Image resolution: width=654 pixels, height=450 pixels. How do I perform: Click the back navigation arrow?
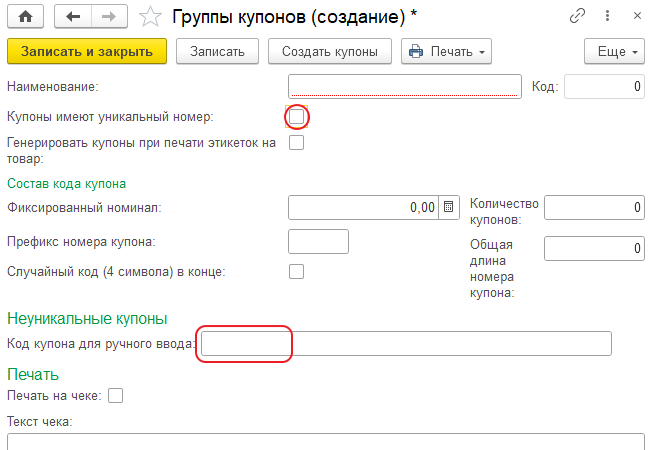(x=74, y=17)
